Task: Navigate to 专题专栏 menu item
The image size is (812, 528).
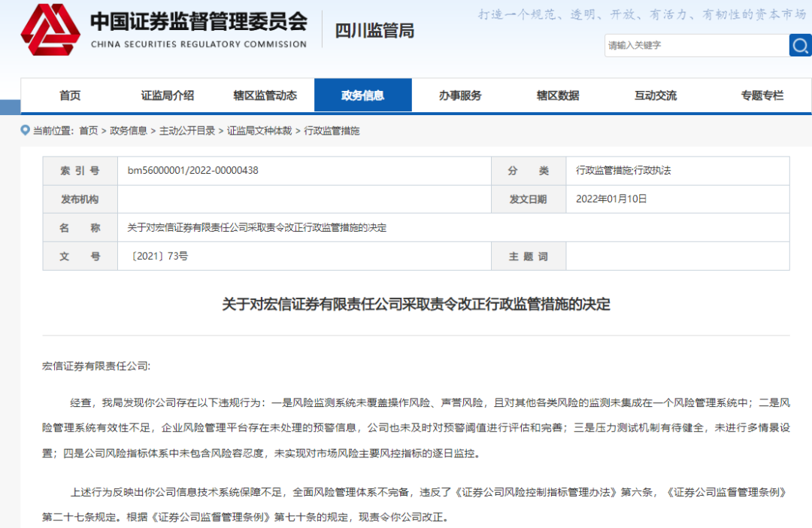Action: (x=762, y=96)
